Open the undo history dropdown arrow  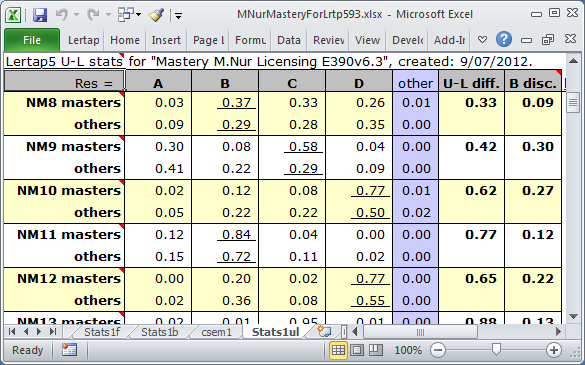(76, 15)
